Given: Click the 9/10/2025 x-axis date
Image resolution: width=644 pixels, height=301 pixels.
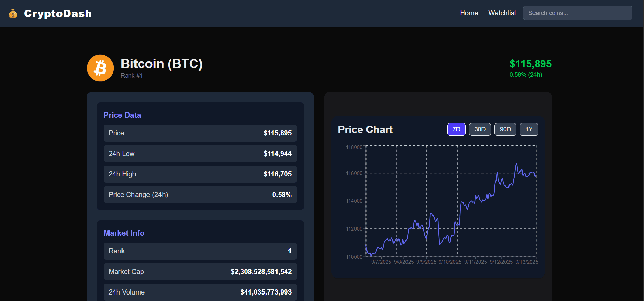Looking at the screenshot, I should [x=450, y=262].
